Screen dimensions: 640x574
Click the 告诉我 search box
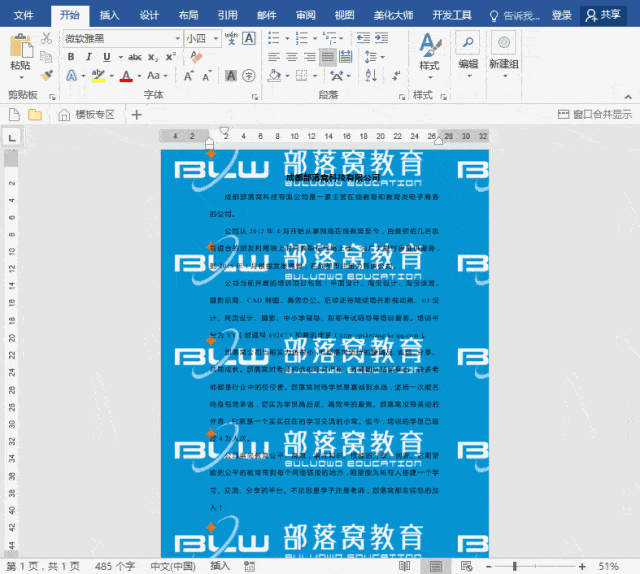[515, 16]
